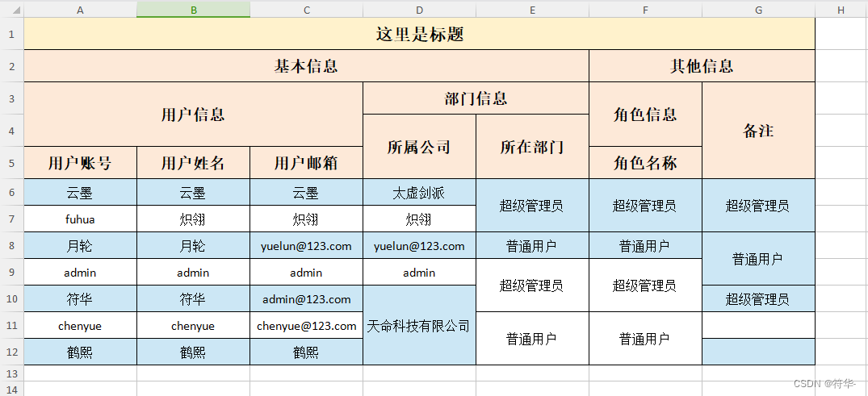Select row 6 header
Screen dimensions: 868x396
pos(11,192)
